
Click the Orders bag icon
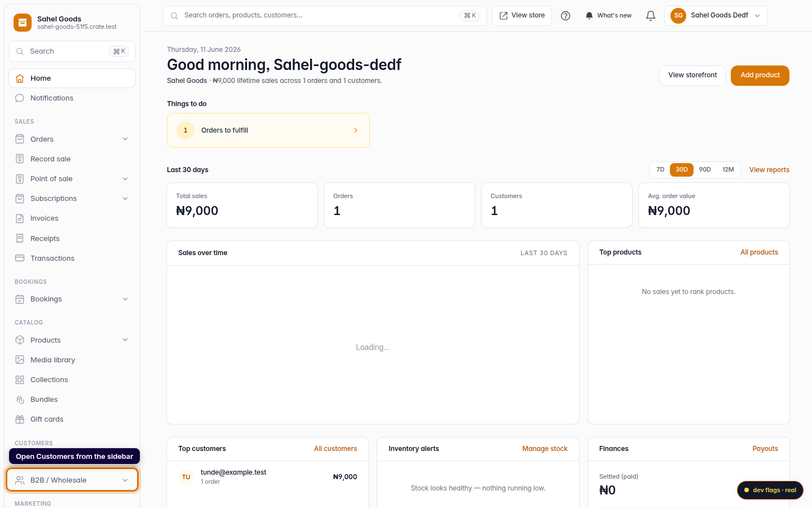(20, 139)
